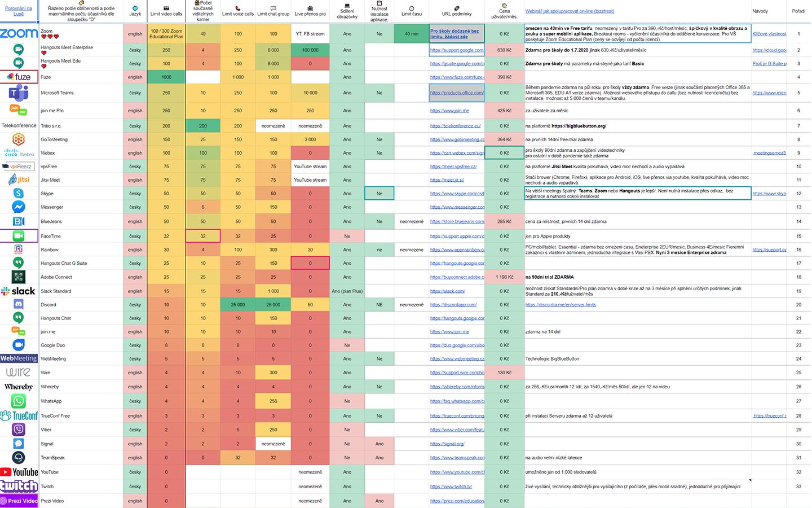Click the Messenger icon
Screen dimensions: 812x508
pyautogui.click(x=19, y=207)
